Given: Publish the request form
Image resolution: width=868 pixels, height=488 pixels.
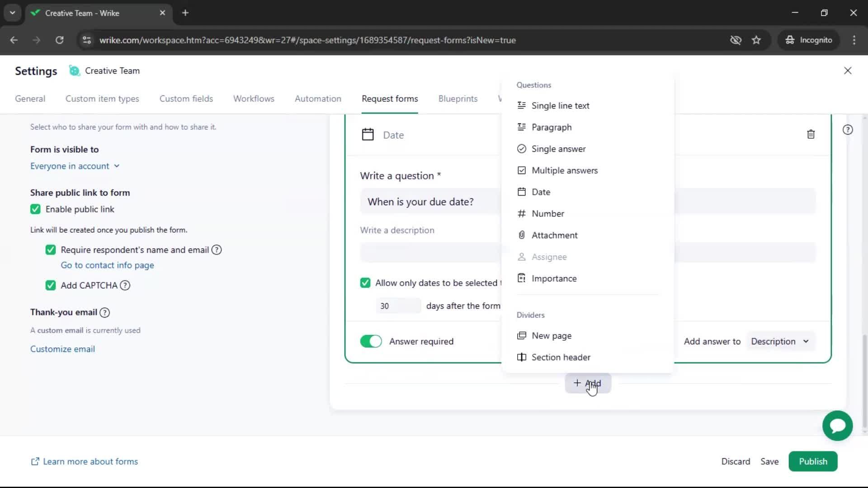Looking at the screenshot, I should click(813, 461).
